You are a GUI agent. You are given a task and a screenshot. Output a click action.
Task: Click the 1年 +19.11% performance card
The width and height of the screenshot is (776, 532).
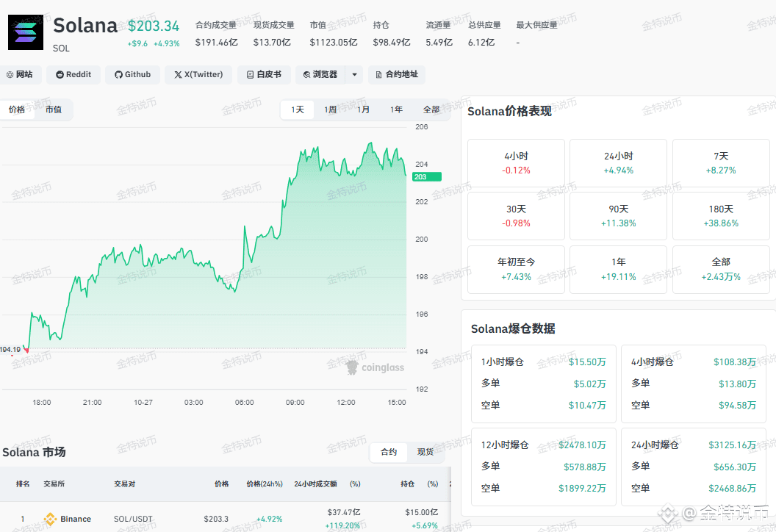(618, 269)
